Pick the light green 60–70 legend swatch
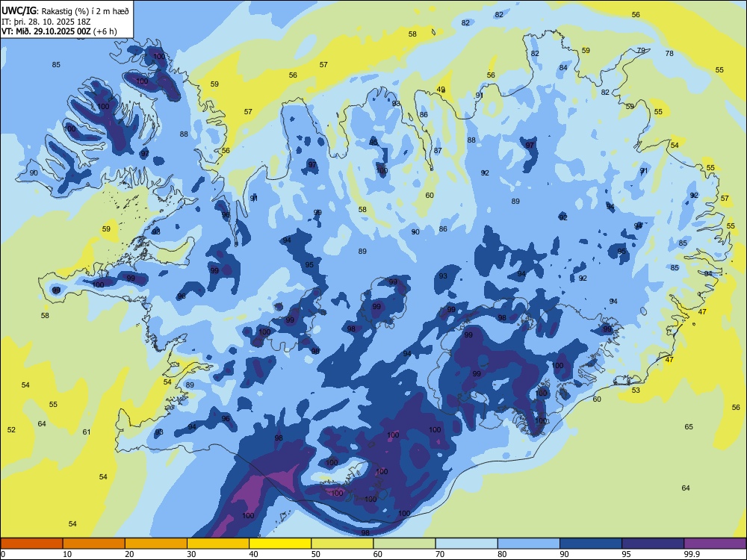Viewport: 747px width, 560px height. click(x=404, y=544)
